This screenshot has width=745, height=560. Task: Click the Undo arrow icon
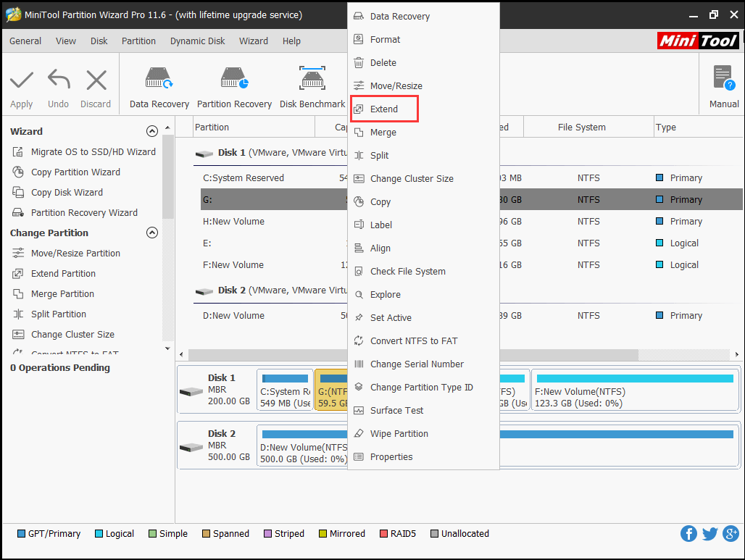coord(59,79)
